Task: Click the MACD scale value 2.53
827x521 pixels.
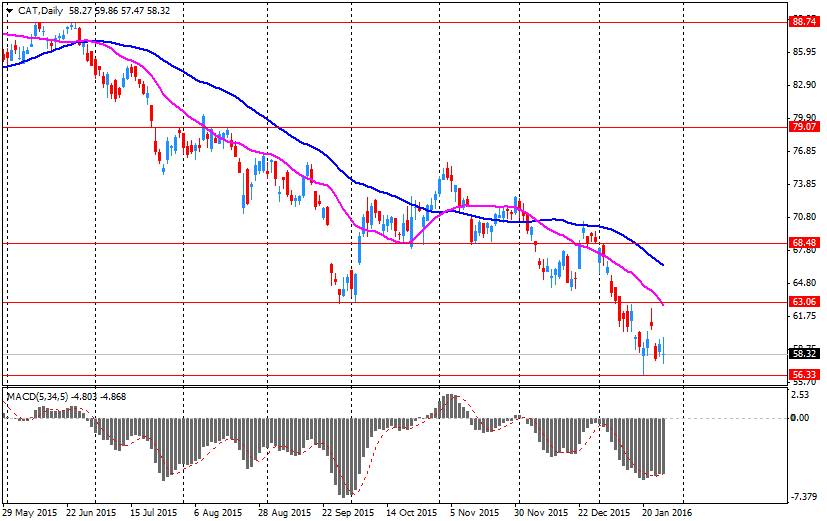Action: tap(800, 395)
